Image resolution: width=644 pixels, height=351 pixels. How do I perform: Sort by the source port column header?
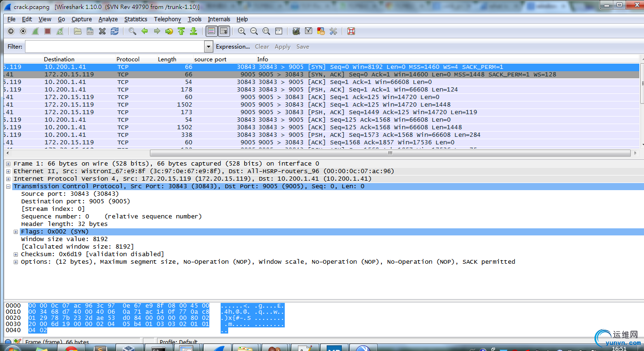click(210, 59)
